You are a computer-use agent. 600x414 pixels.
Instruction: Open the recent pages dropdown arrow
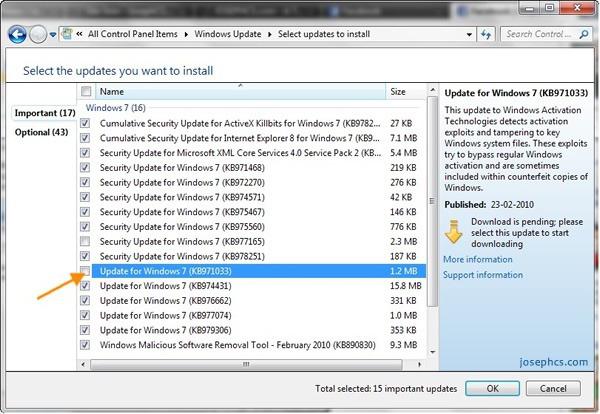point(53,35)
